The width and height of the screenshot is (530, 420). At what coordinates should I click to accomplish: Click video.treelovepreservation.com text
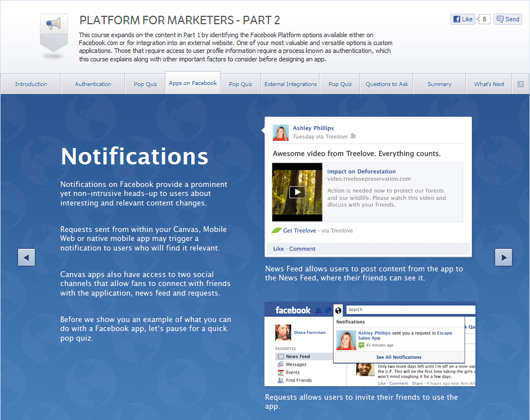369,179
